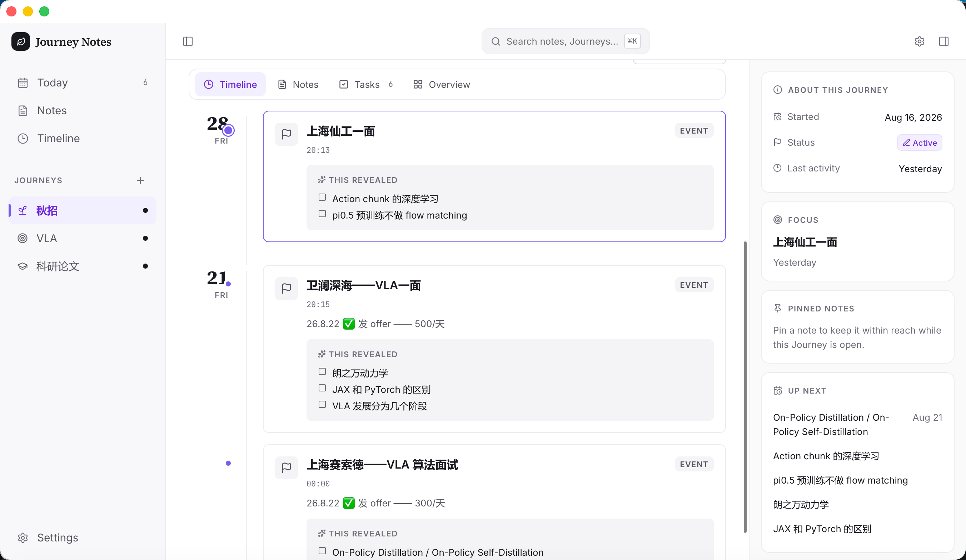Click the info icon in About This Journey
The image size is (966, 560).
click(x=777, y=90)
